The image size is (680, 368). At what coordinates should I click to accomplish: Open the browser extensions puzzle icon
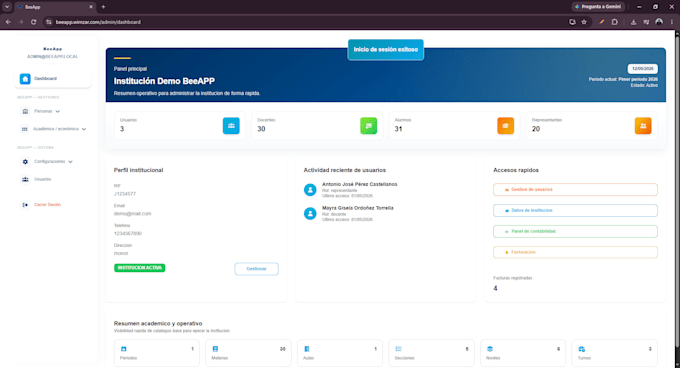click(615, 22)
